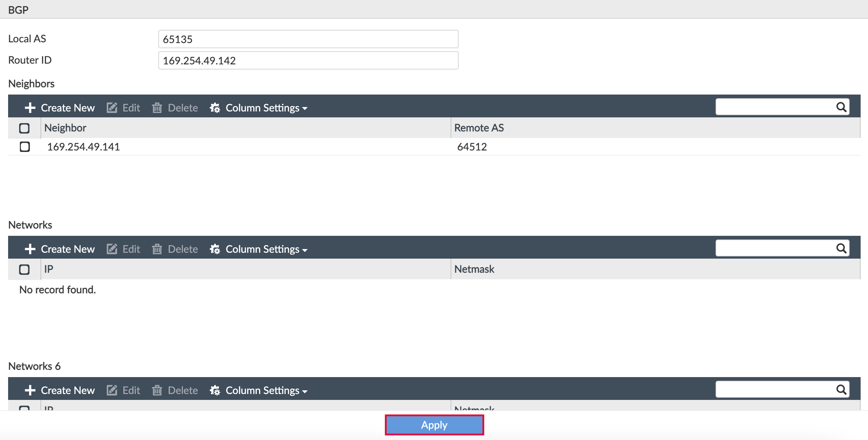Click the gear icon in the Networks toolbar
This screenshot has height=440, width=868.
(215, 249)
